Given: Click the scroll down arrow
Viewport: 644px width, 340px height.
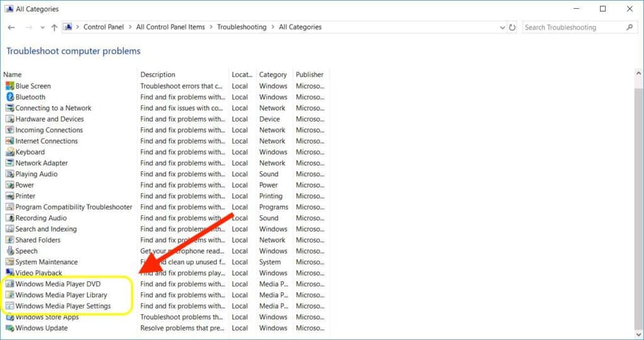Looking at the screenshot, I should [x=638, y=335].
